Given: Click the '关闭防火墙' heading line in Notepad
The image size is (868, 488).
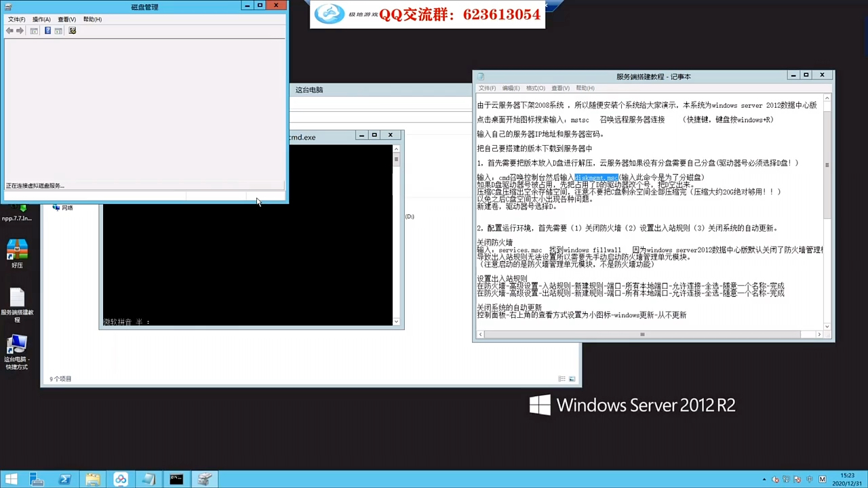Looking at the screenshot, I should click(495, 243).
